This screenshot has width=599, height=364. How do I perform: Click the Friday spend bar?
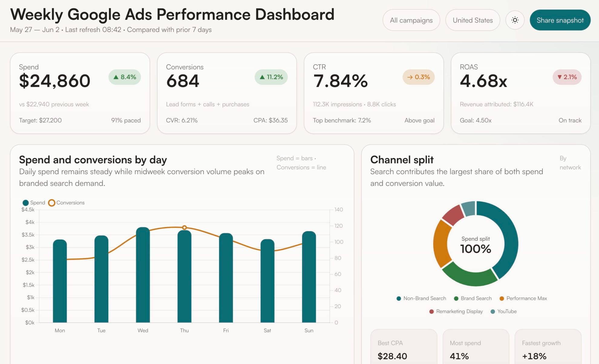click(x=226, y=278)
